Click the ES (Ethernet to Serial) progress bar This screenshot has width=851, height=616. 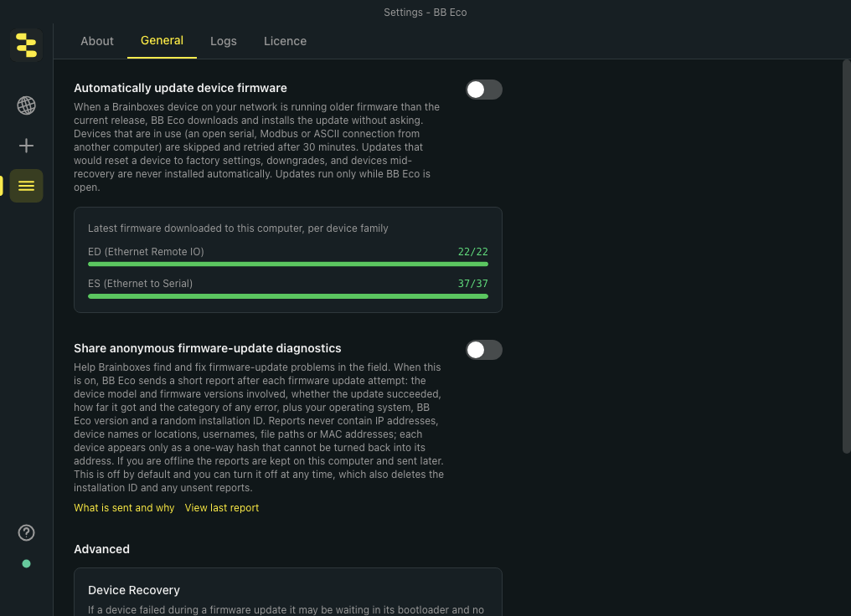(288, 296)
